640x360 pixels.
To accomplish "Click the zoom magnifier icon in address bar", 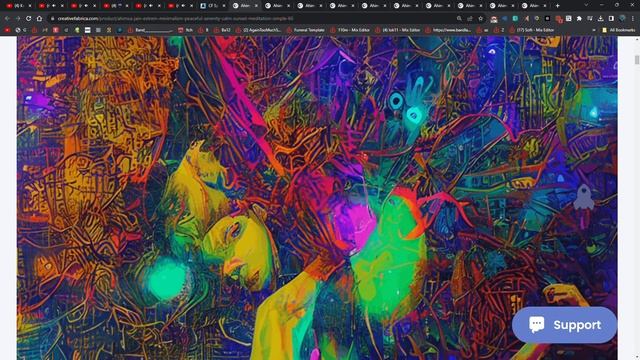I will pyautogui.click(x=459, y=18).
